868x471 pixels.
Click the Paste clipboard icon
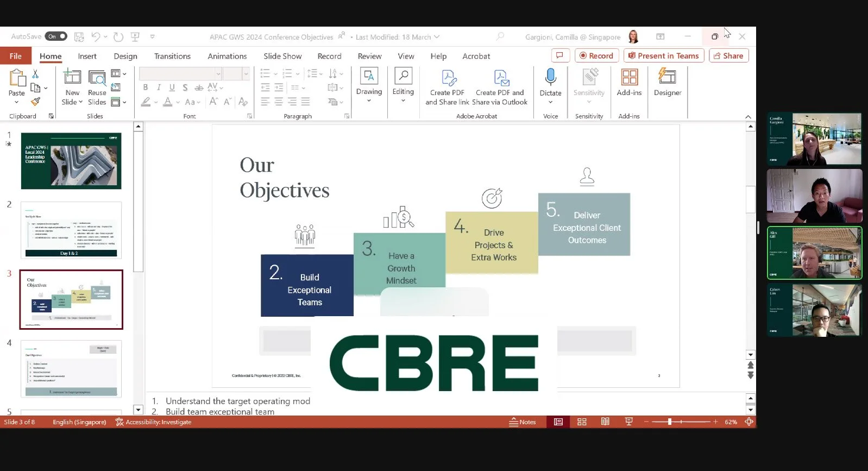coord(17,79)
